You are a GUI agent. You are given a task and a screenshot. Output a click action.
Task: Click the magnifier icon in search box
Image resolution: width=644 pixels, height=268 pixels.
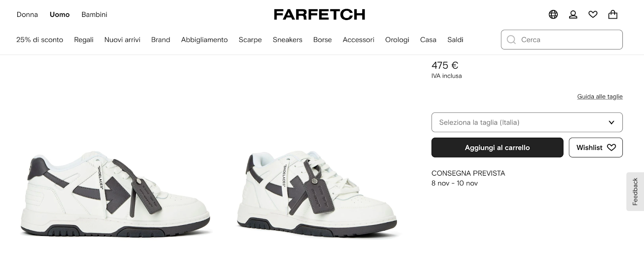[511, 40]
